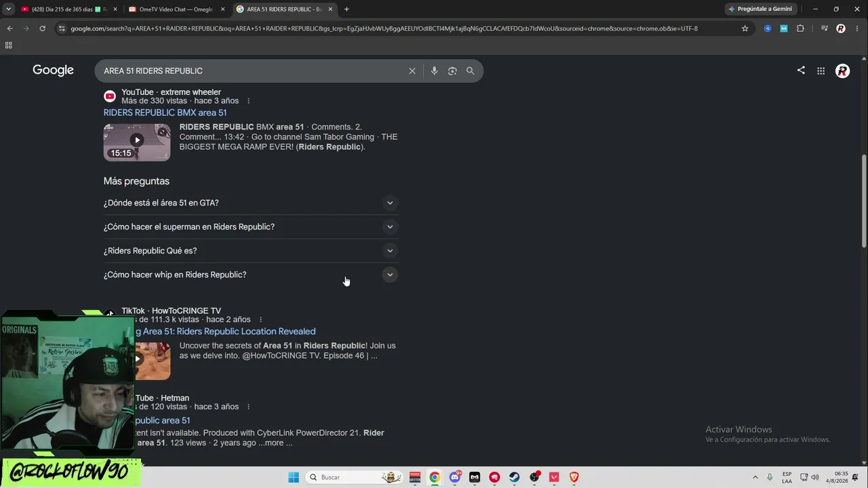Close the AREA 51 RIDERS REPUBLIC tab
The image size is (868, 488).
330,9
